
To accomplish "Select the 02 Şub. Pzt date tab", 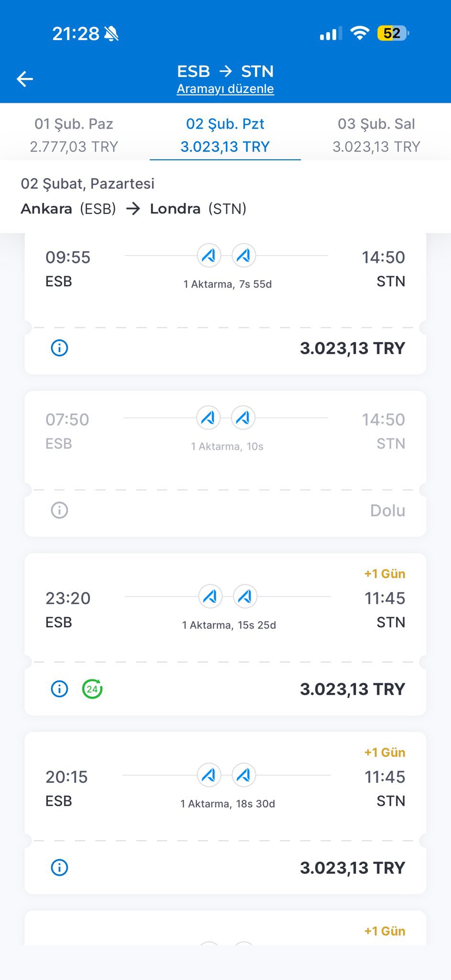I will [225, 135].
